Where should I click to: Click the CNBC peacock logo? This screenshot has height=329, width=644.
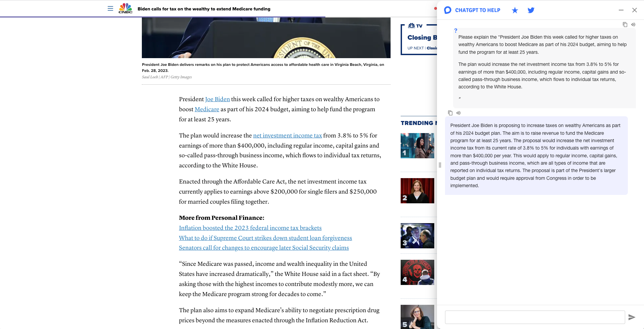(125, 8)
